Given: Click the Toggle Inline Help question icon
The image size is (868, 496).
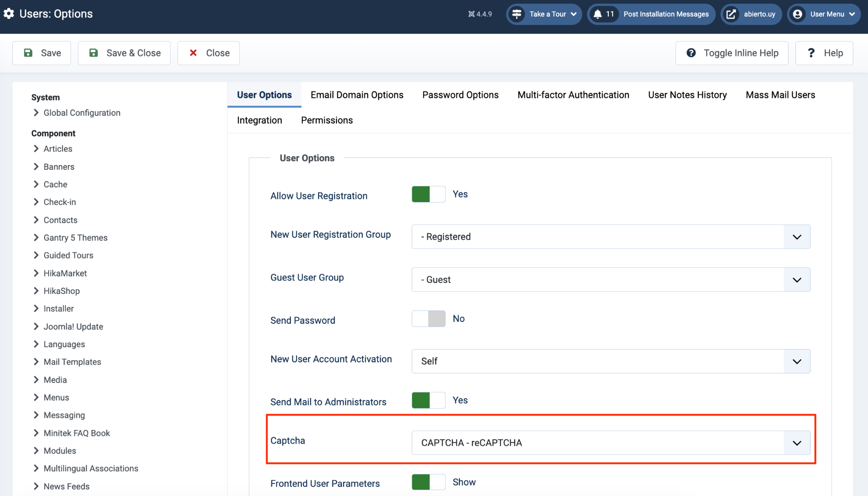Looking at the screenshot, I should (691, 53).
